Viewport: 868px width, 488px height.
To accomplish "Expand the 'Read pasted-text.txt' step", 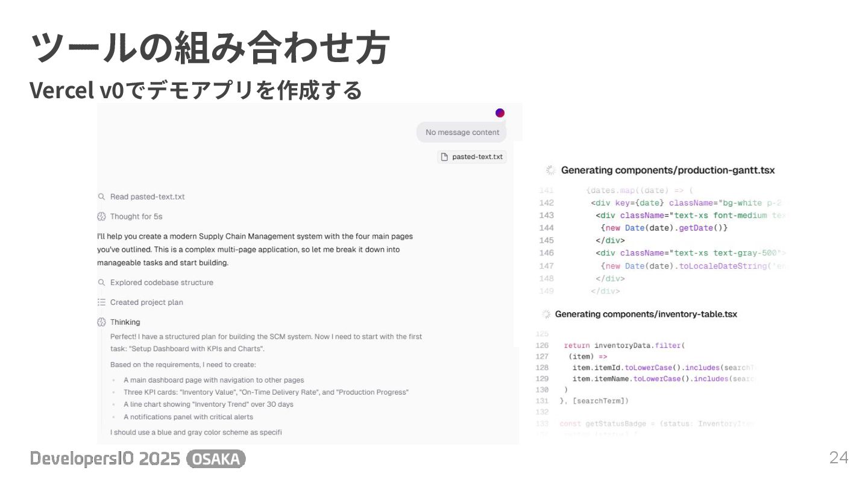I will point(147,197).
